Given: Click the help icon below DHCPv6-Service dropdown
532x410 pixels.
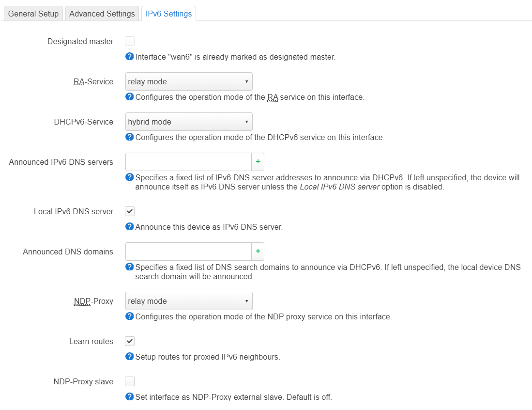Looking at the screenshot, I should (x=129, y=137).
